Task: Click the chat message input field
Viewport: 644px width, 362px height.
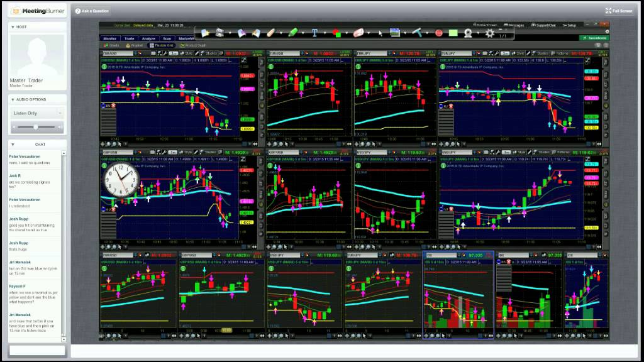Action: (37, 351)
